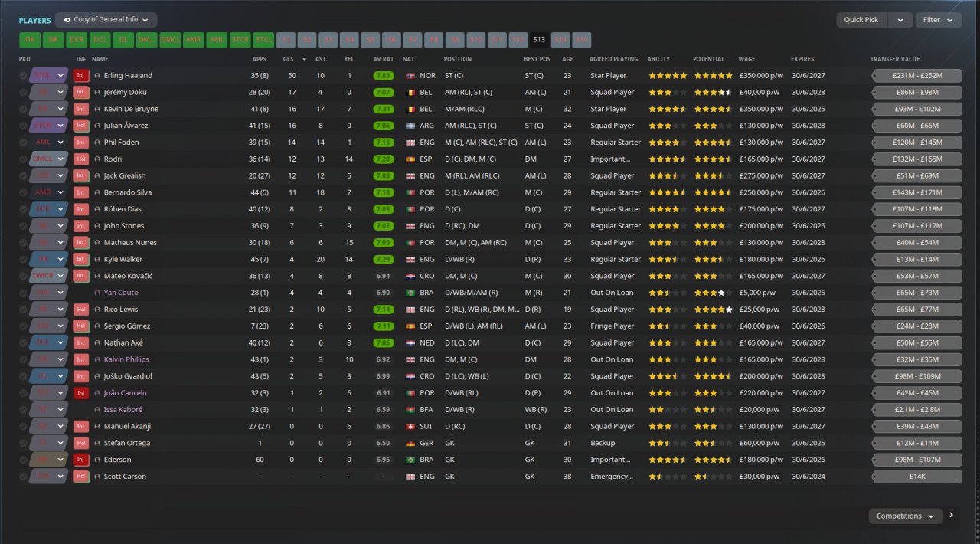The width and height of the screenshot is (980, 544).
Task: Click the Quick Pick button
Action: tap(862, 20)
